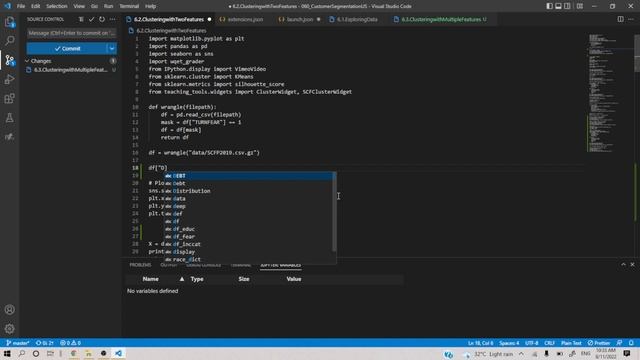The width and height of the screenshot is (640, 360).
Task: Select DEBT autocomplete suggestion
Action: (250, 176)
